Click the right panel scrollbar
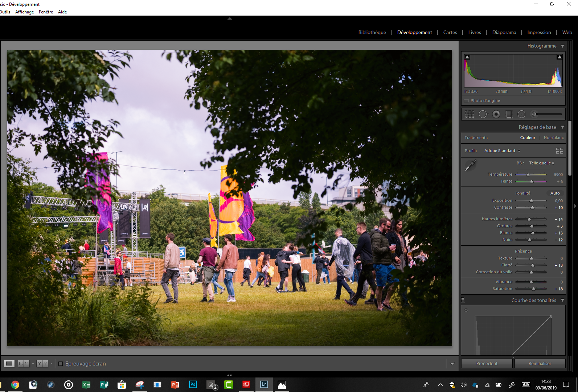 570,149
